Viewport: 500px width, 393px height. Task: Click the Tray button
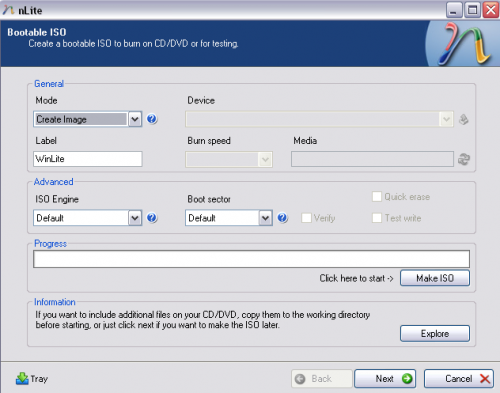tap(32, 379)
